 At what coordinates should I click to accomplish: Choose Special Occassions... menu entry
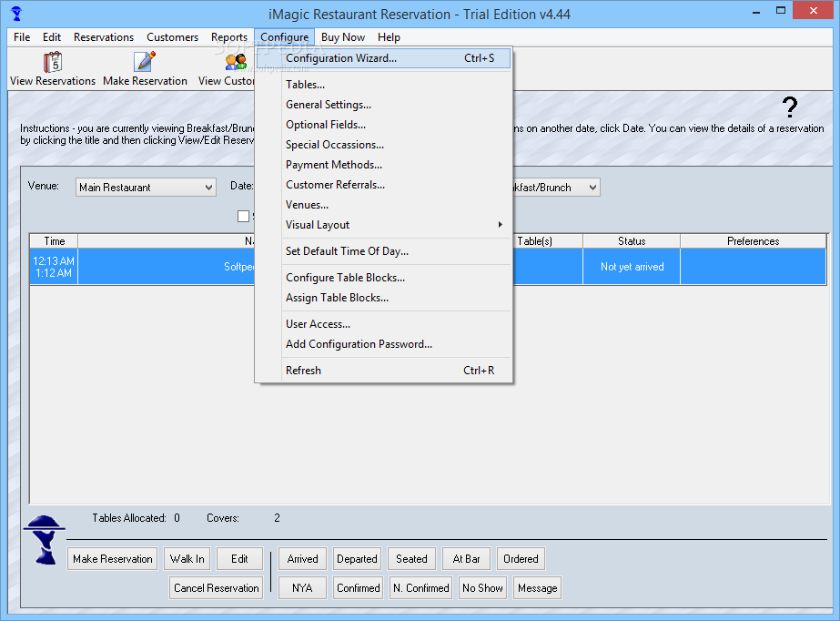[383, 145]
